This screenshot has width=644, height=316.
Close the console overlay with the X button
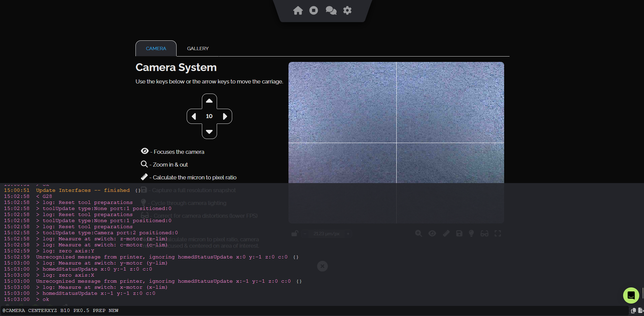(323, 266)
